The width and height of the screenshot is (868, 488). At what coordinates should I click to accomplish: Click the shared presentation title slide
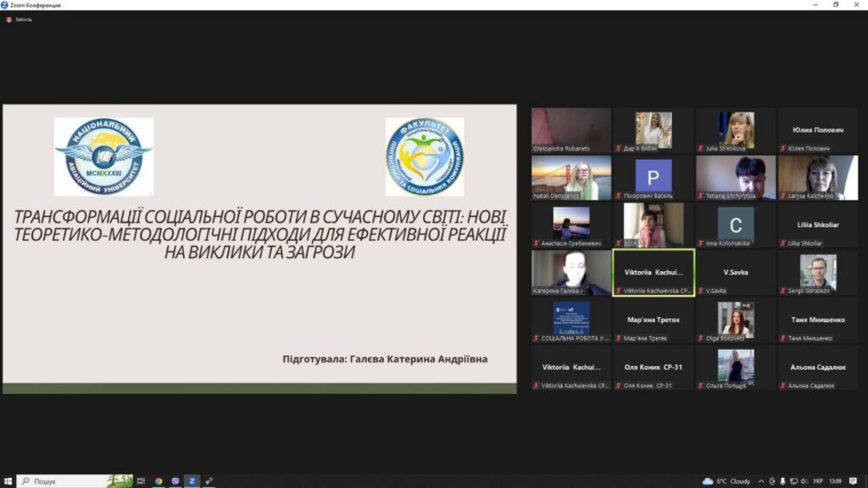tap(259, 248)
